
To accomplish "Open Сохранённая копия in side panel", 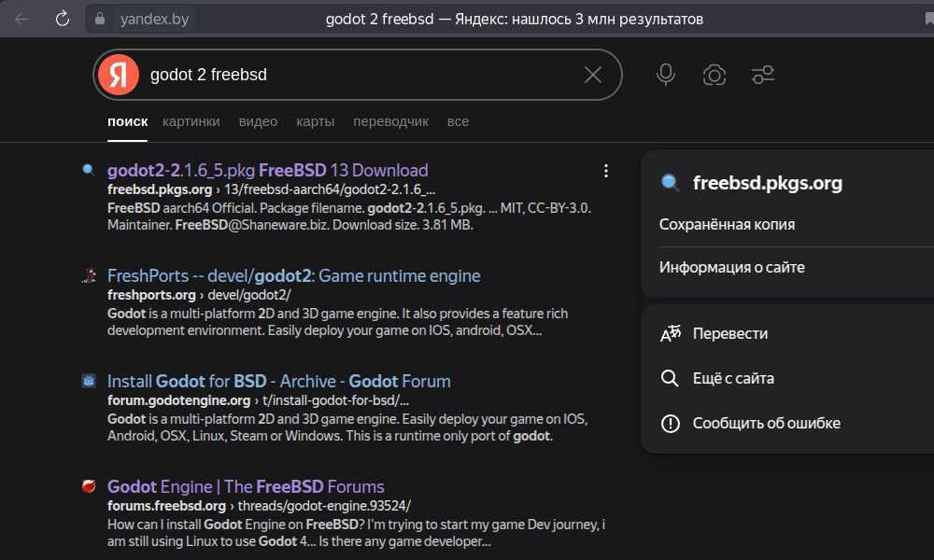I will pyautogui.click(x=727, y=224).
